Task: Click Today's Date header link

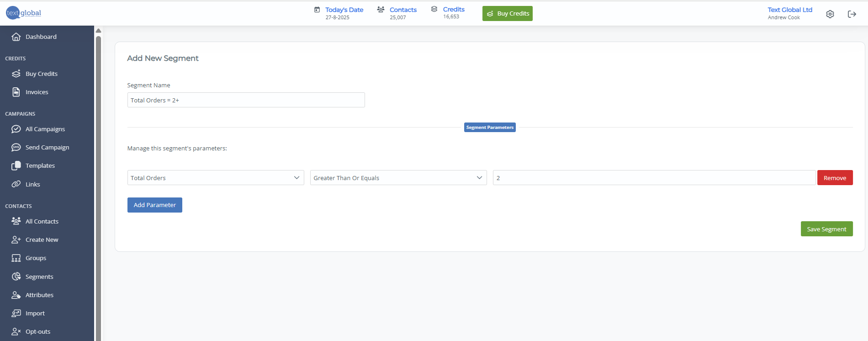Action: (x=344, y=10)
